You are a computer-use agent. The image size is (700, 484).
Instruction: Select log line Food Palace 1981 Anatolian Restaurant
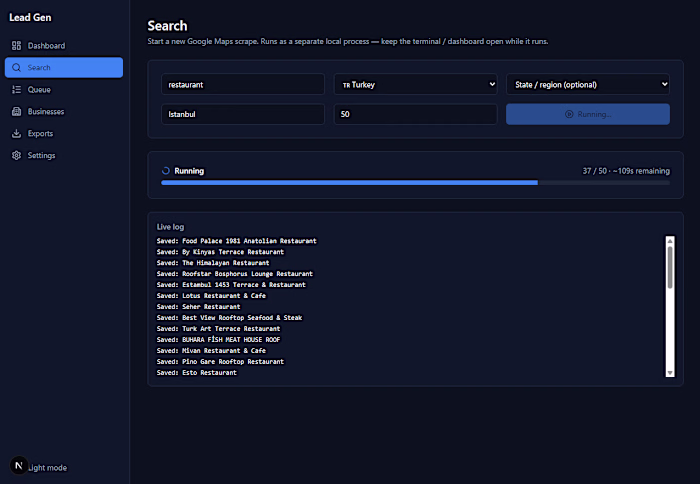(236, 241)
